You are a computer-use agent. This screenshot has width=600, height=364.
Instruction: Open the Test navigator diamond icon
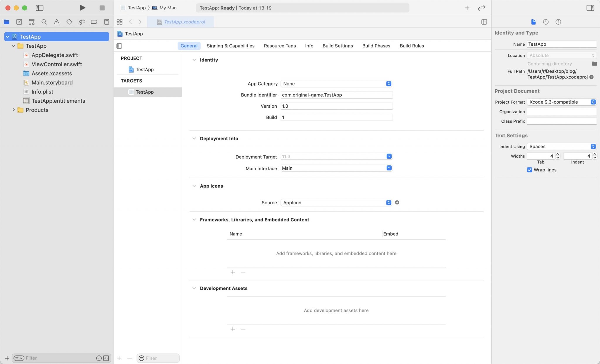(69, 22)
